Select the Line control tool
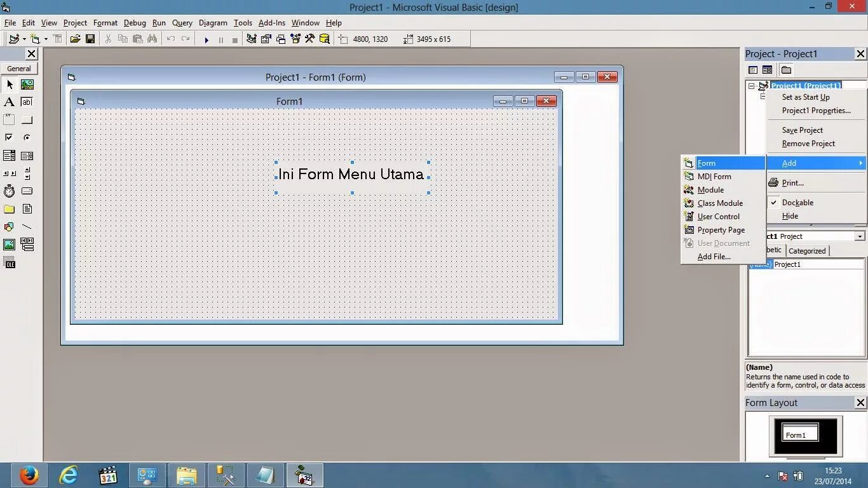Screen dimensions: 868x488 coord(27,227)
